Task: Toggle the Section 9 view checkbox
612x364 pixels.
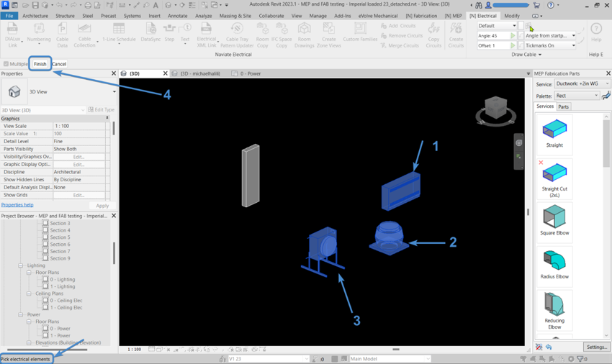Action: (x=45, y=258)
